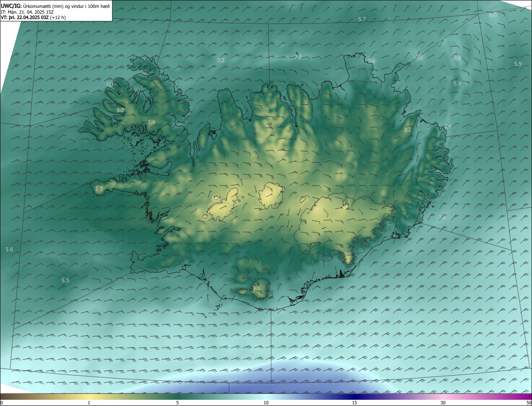Select the 1 tick on the color scale

pos(89,403)
